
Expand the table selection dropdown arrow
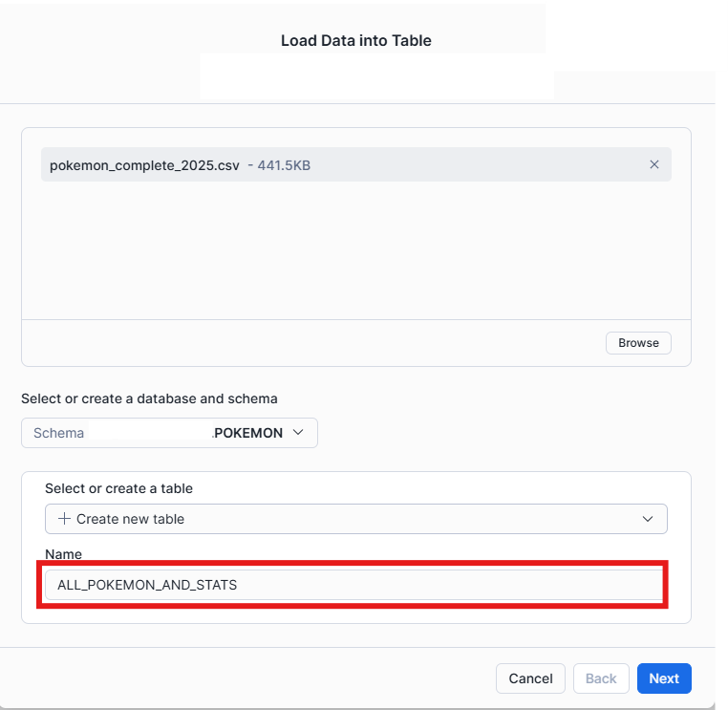648,519
